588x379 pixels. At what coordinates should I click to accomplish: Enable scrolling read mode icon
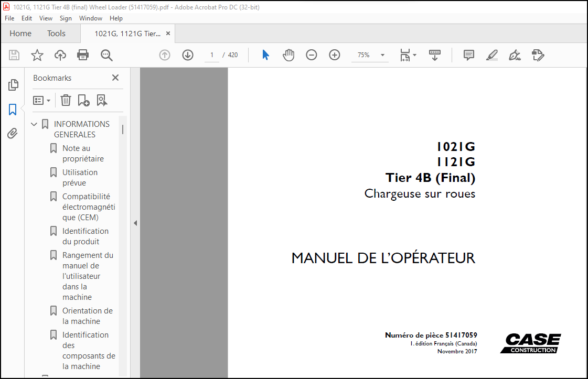point(435,55)
